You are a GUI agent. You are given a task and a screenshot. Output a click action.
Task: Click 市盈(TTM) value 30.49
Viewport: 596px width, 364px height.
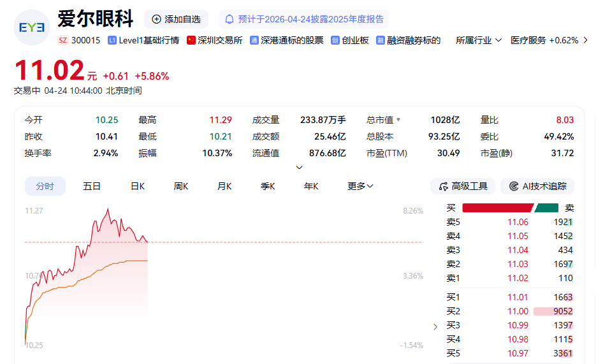tap(449, 153)
